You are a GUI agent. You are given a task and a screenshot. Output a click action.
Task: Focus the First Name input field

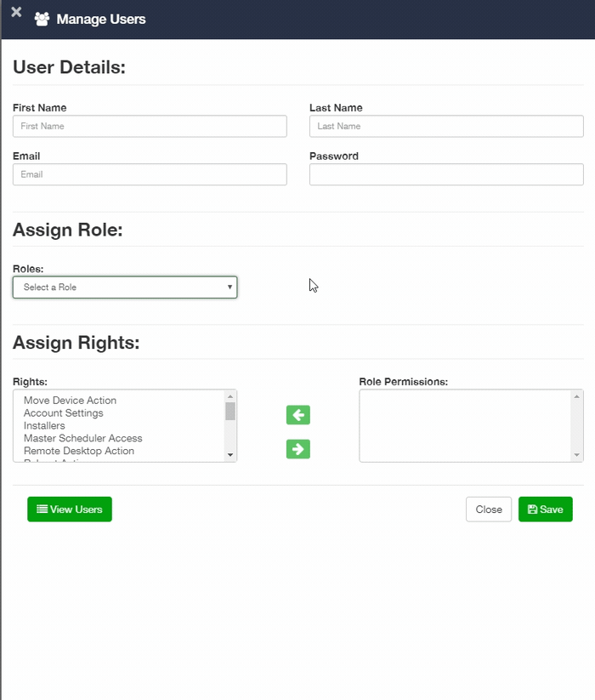tap(150, 126)
